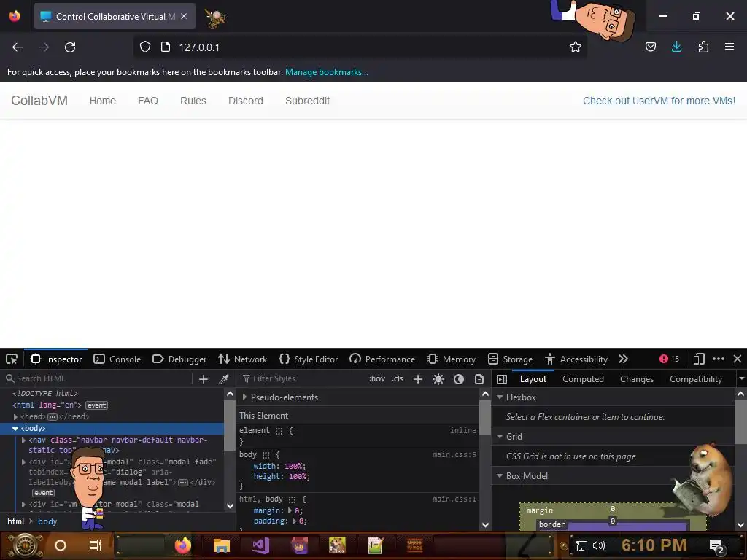Toggle the :hov pseudo-class panel

point(377,379)
